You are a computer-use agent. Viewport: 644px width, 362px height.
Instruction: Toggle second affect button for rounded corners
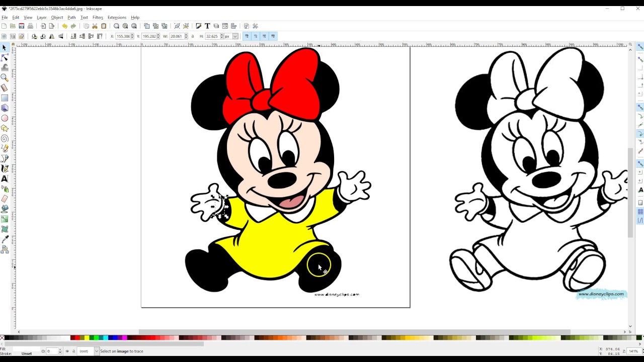(x=256, y=36)
